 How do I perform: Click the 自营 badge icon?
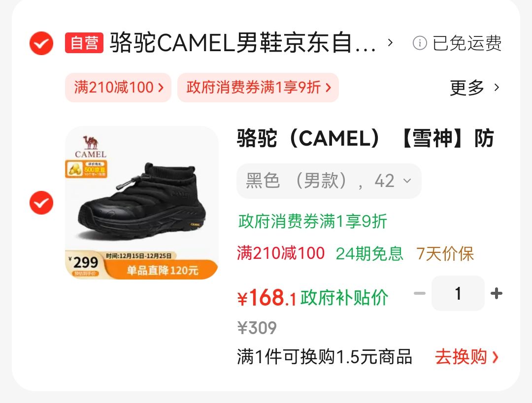[84, 43]
